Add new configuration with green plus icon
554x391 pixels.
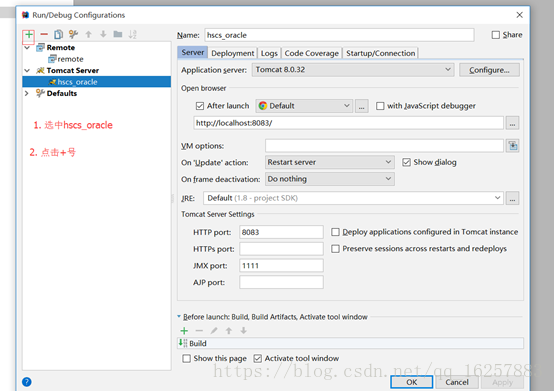29,35
